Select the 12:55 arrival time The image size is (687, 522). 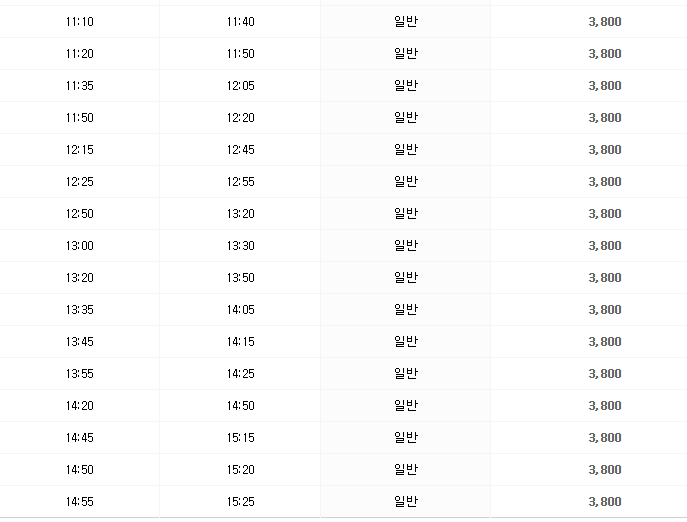coord(240,182)
